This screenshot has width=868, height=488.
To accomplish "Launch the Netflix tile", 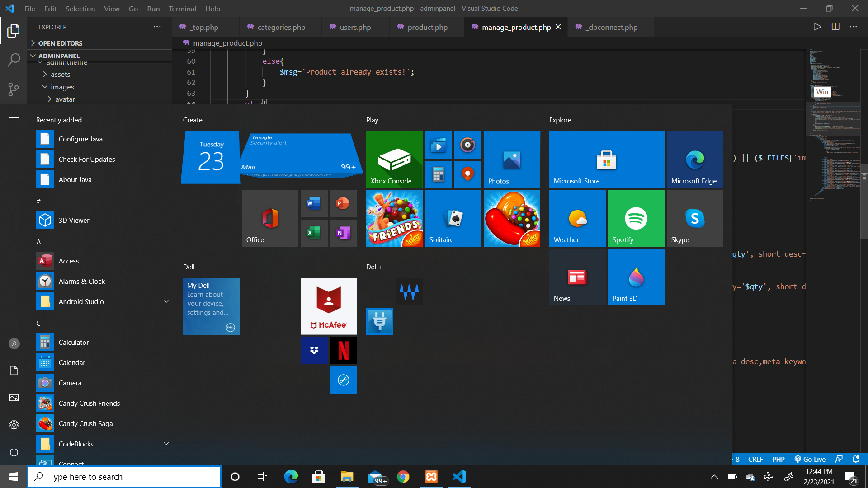I will click(343, 351).
